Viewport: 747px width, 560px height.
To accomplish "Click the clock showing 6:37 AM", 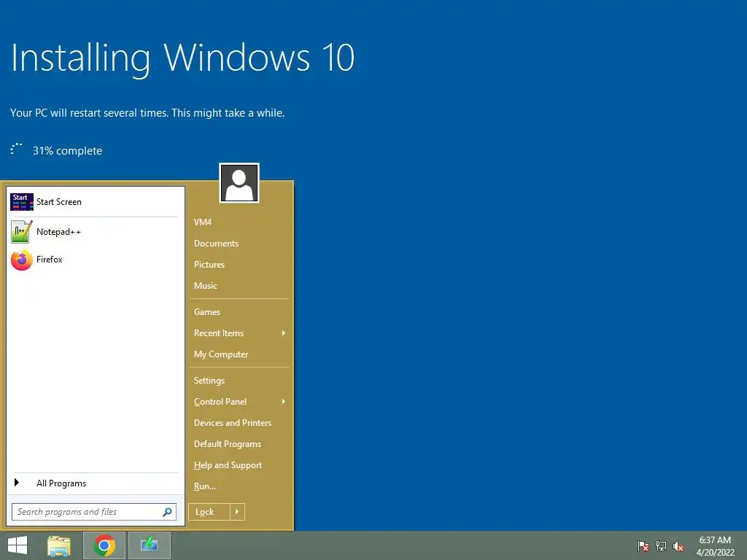I will pyautogui.click(x=715, y=540).
